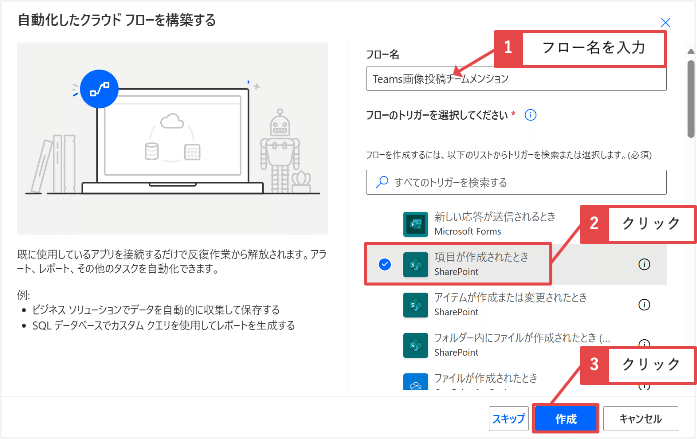
Task: Click SharePoint icon for アイテムが作成または変更されたとき
Action: click(x=415, y=305)
